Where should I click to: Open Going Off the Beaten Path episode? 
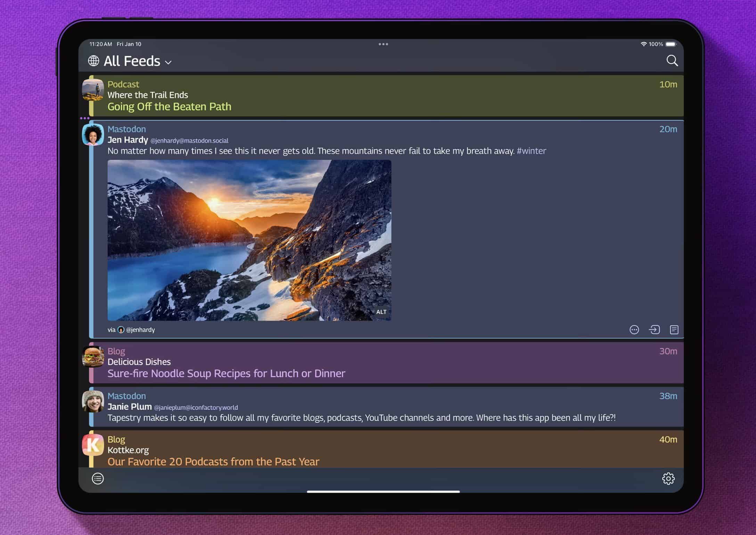click(x=169, y=107)
